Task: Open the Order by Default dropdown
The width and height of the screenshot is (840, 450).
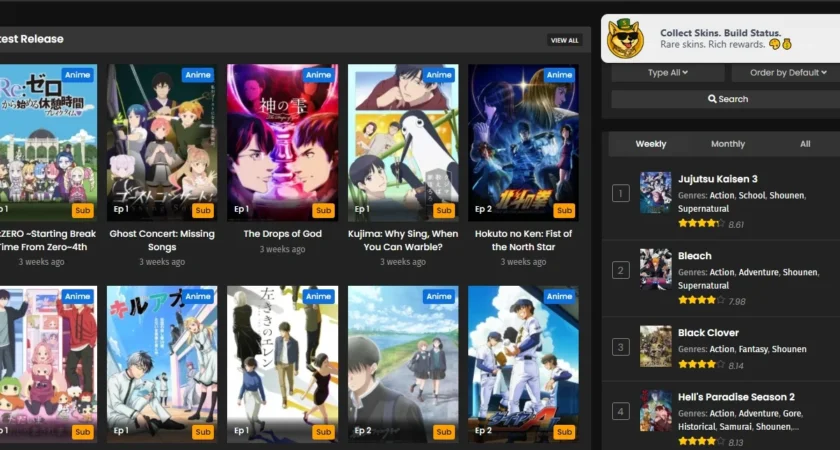Action: [x=788, y=73]
